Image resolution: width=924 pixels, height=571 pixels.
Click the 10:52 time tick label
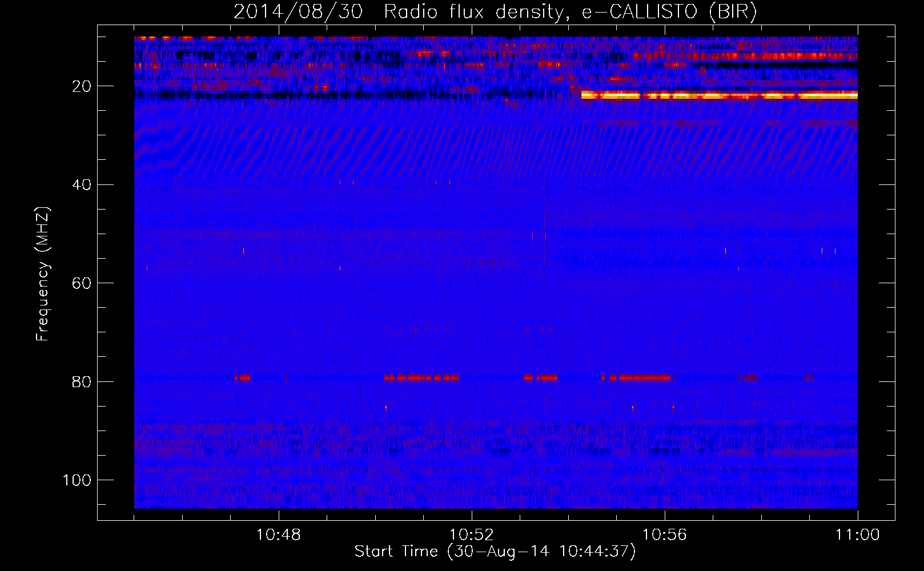(x=472, y=535)
